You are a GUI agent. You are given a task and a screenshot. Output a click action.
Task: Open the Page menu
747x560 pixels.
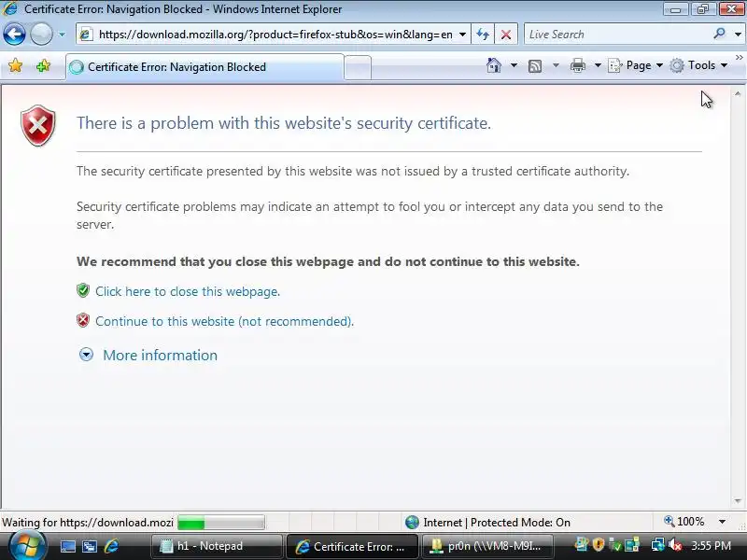tap(636, 65)
